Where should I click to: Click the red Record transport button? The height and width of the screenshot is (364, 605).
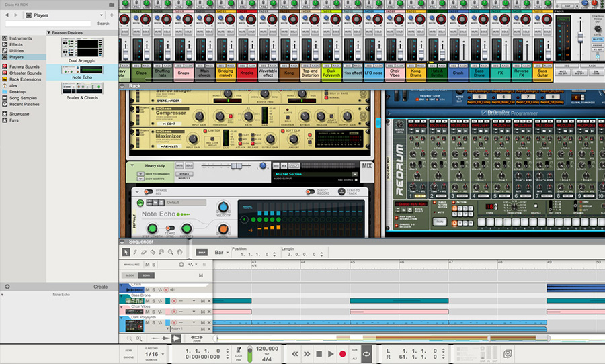tap(342, 353)
